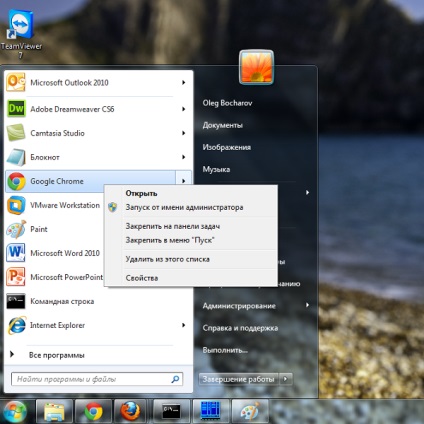Expand the Camtasia Studio jump list arrow

(183, 133)
